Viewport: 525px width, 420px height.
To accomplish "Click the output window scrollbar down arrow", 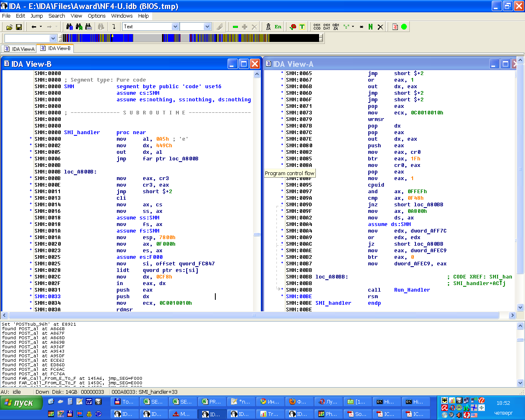I will [x=520, y=383].
